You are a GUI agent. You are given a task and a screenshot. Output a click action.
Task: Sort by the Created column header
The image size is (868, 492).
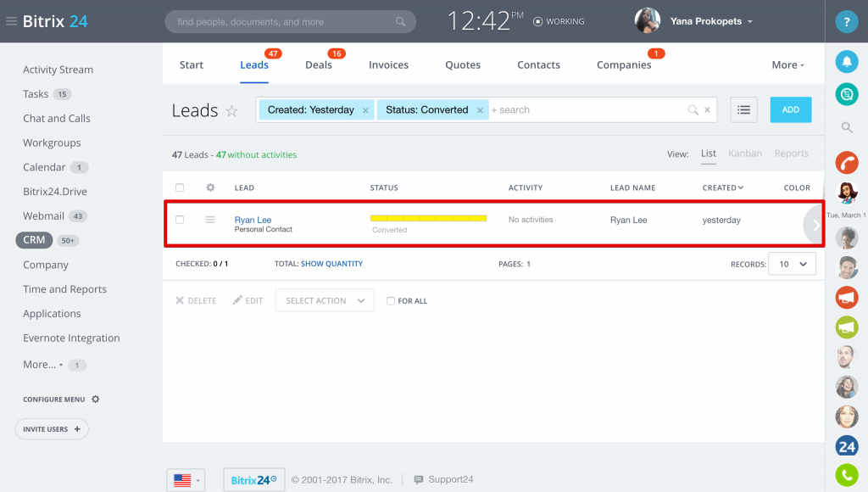(722, 187)
